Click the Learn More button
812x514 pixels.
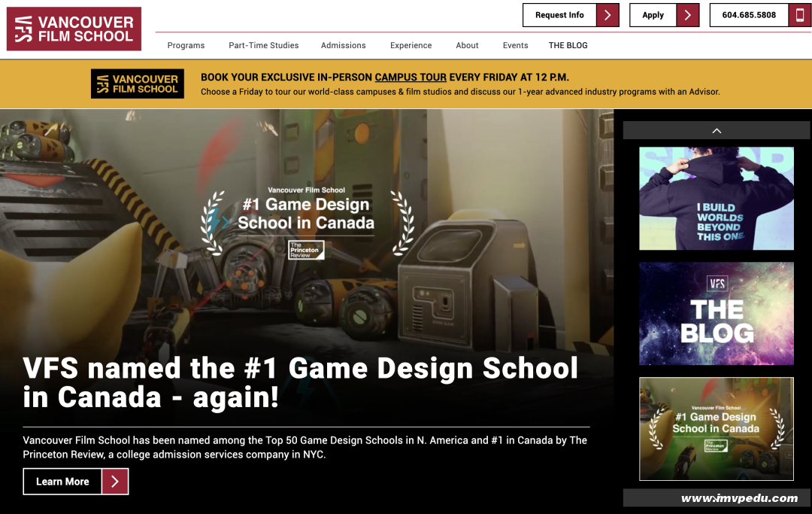pyautogui.click(x=76, y=482)
